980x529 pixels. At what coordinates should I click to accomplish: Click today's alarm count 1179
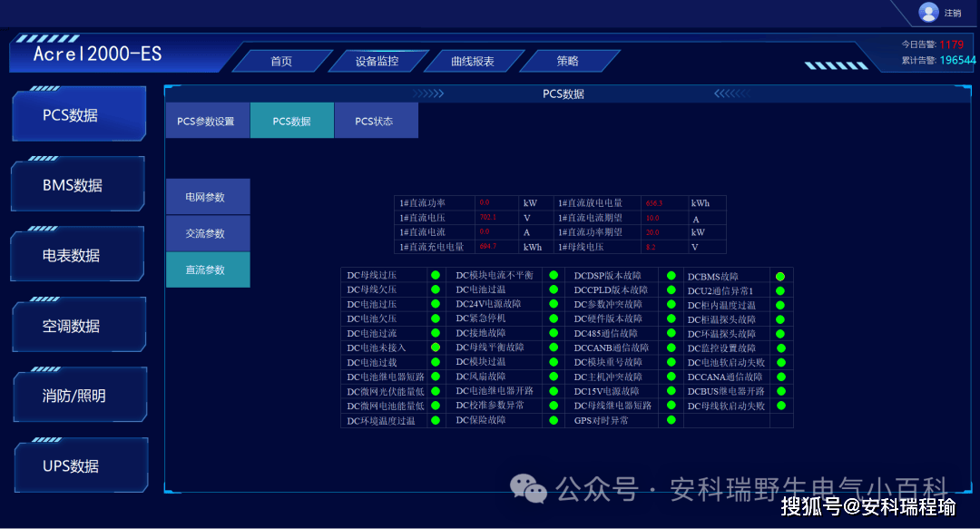(951, 44)
